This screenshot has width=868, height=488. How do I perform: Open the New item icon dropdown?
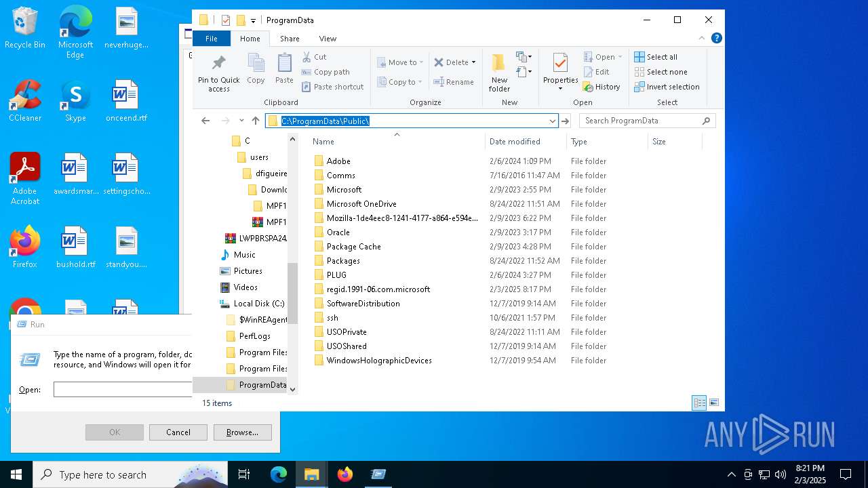click(x=524, y=56)
